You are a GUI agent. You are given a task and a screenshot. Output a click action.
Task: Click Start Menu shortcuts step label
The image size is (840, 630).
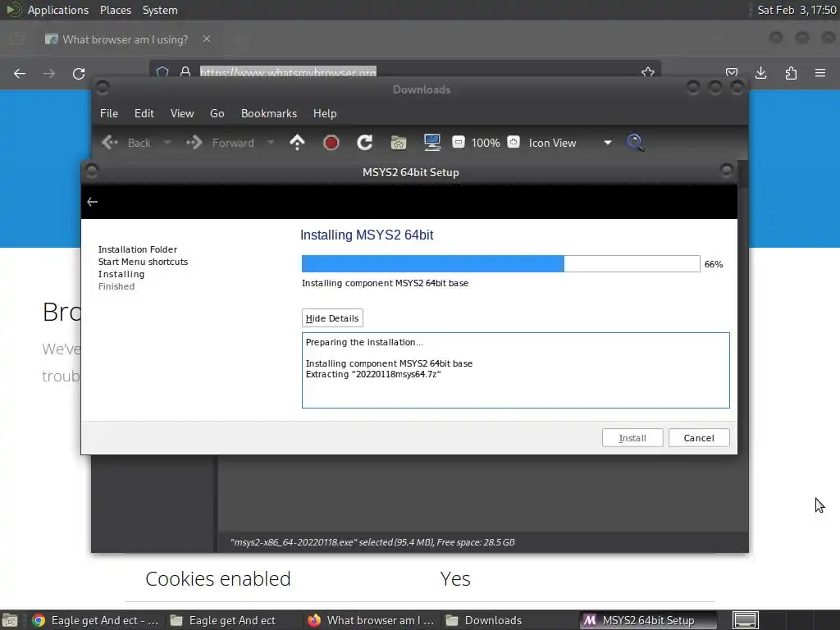click(x=143, y=262)
